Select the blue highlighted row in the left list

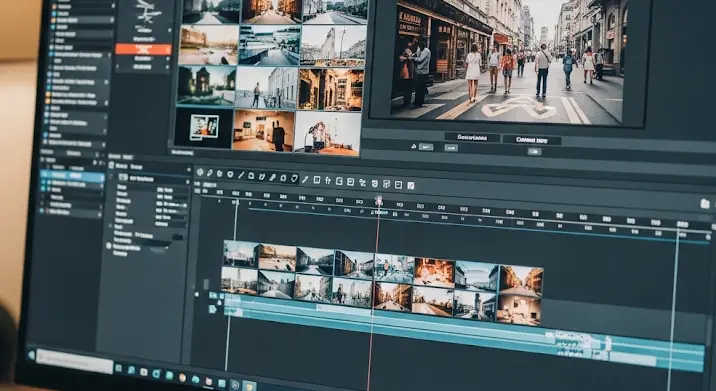(x=72, y=176)
